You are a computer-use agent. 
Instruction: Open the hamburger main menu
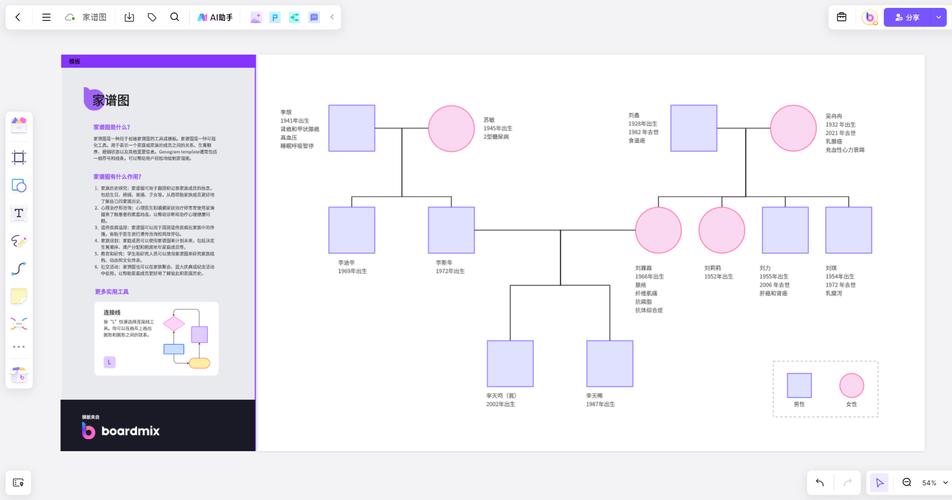pyautogui.click(x=46, y=17)
